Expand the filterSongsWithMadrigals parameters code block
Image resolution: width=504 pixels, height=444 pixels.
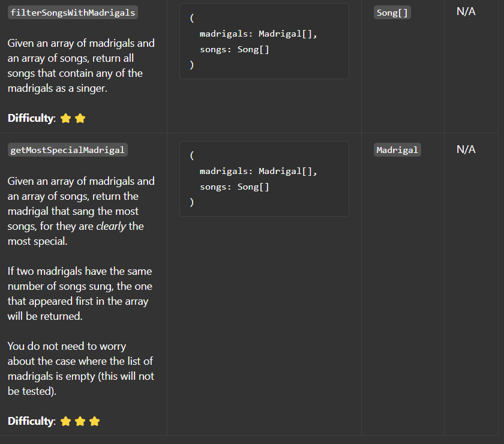point(264,41)
